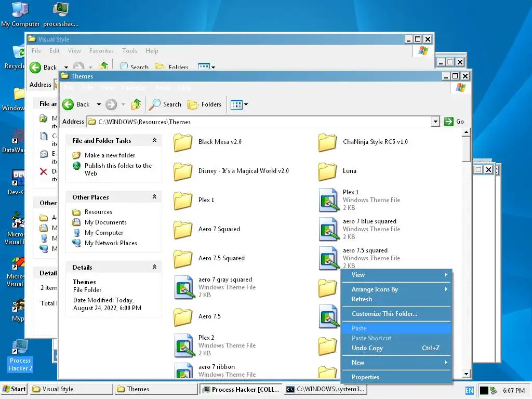Choose Customize This Folder from context menu
Viewport: 532px width, 399px height.
click(x=396, y=314)
